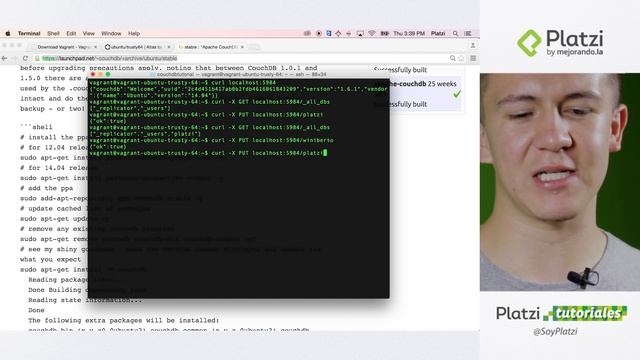Image resolution: width=640 pixels, height=360 pixels.
Task: Switch to the stable Apache CouchDB tab
Action: pyautogui.click(x=210, y=47)
